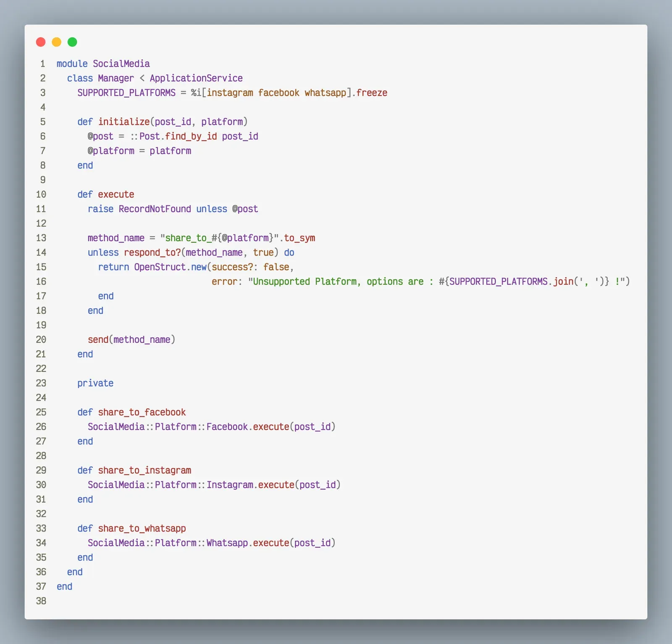The height and width of the screenshot is (644, 672).
Task: Click 'find_by_id' on line 6
Action: tap(191, 137)
